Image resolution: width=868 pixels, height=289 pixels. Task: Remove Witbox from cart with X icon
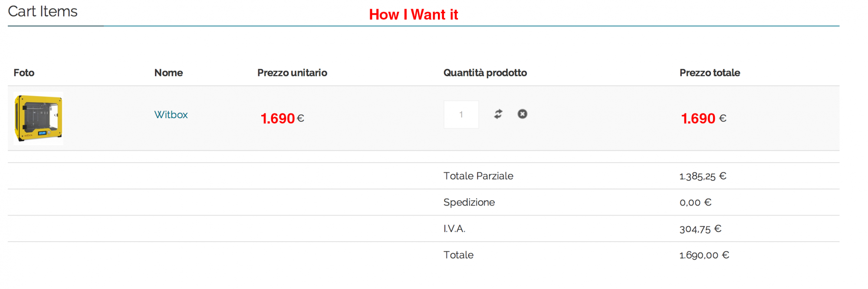point(522,114)
